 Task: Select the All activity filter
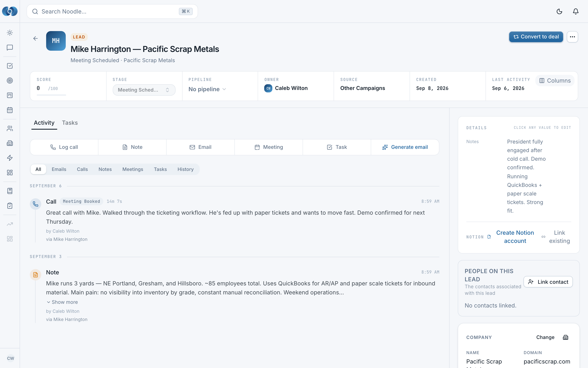[38, 169]
